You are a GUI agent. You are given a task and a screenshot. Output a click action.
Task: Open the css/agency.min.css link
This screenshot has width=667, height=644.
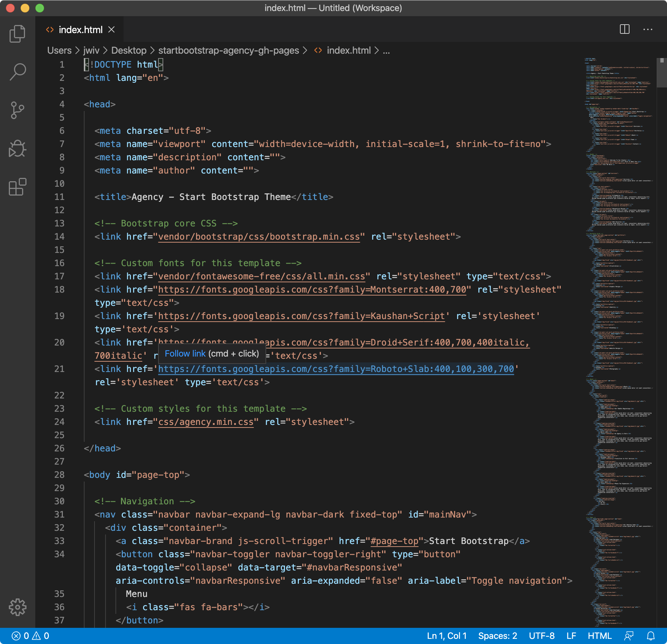(206, 422)
